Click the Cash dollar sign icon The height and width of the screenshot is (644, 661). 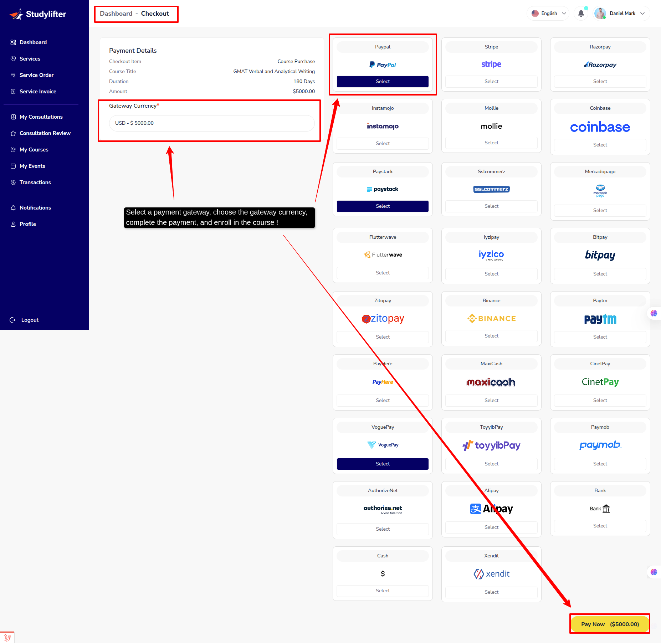click(x=383, y=573)
